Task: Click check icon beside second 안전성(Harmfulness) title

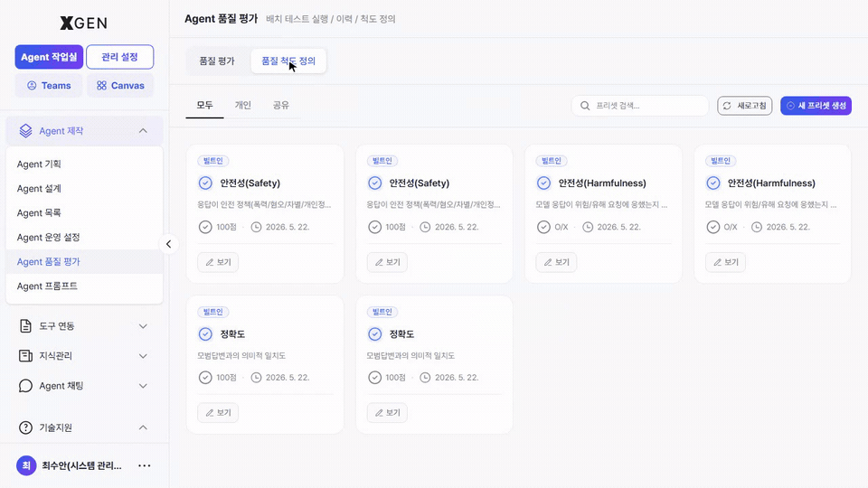Action: click(x=713, y=183)
